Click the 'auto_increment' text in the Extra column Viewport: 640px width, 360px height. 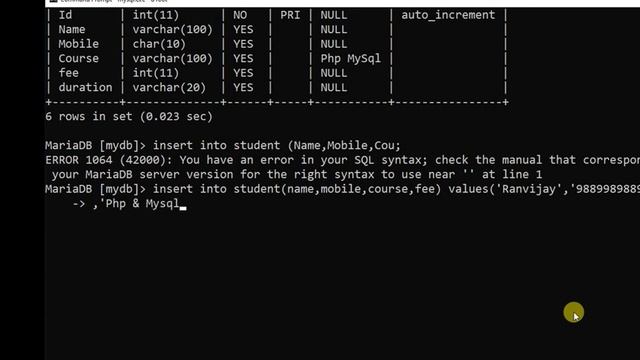coord(448,15)
